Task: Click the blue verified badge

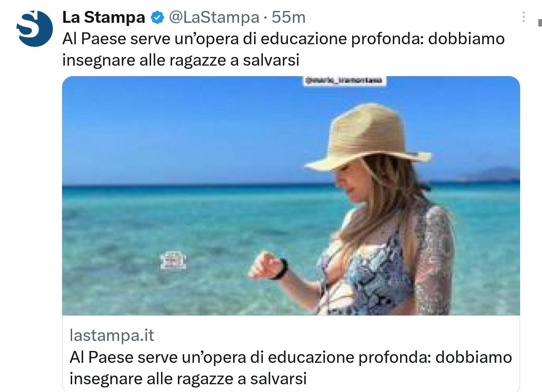Action: point(157,17)
